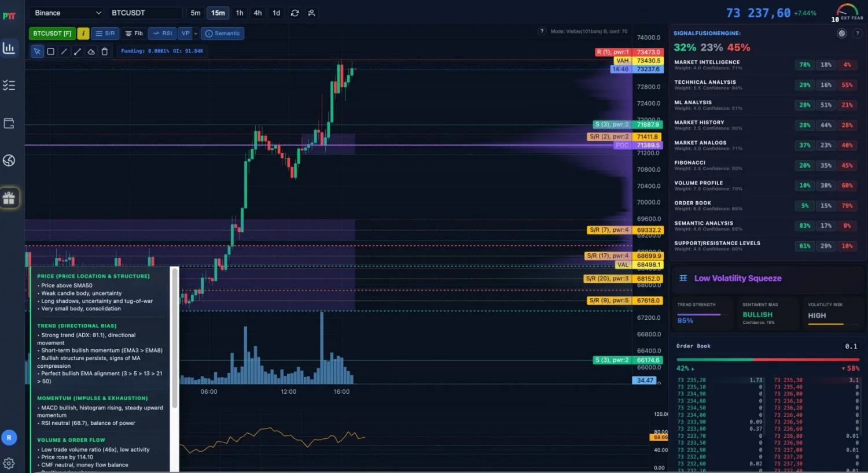This screenshot has width=868, height=473.
Task: Expand the VP options arrow
Action: 196,34
